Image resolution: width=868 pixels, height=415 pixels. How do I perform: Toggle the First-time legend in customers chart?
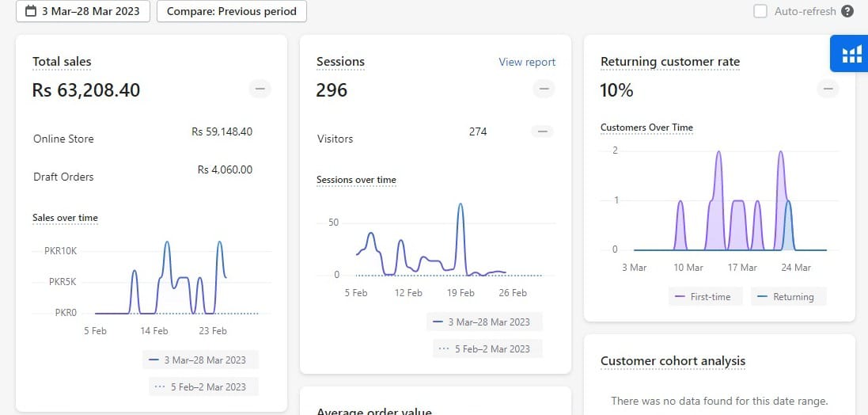tap(704, 297)
